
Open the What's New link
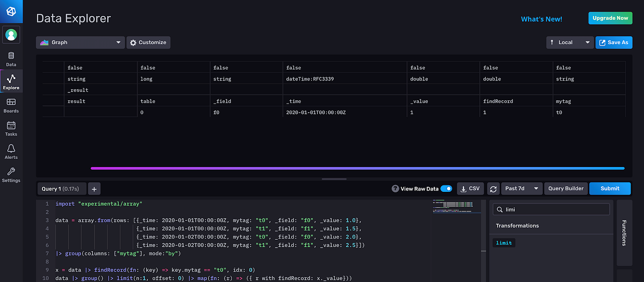[541, 19]
